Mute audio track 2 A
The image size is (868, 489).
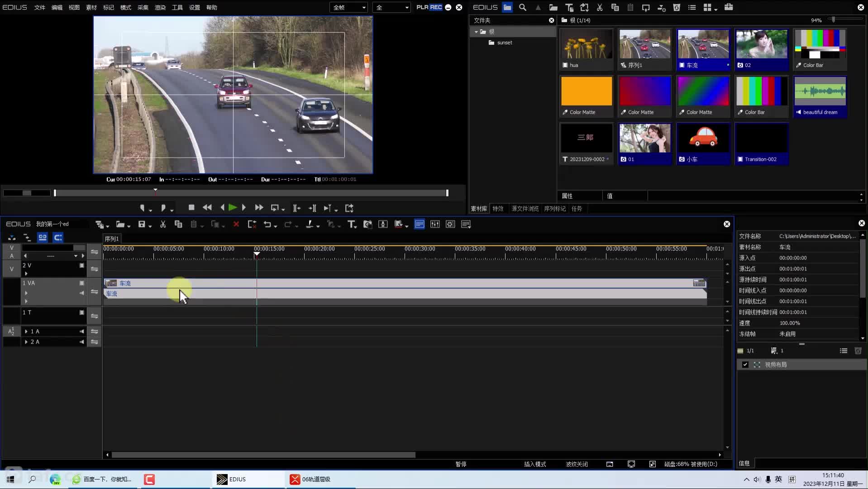[82, 342]
